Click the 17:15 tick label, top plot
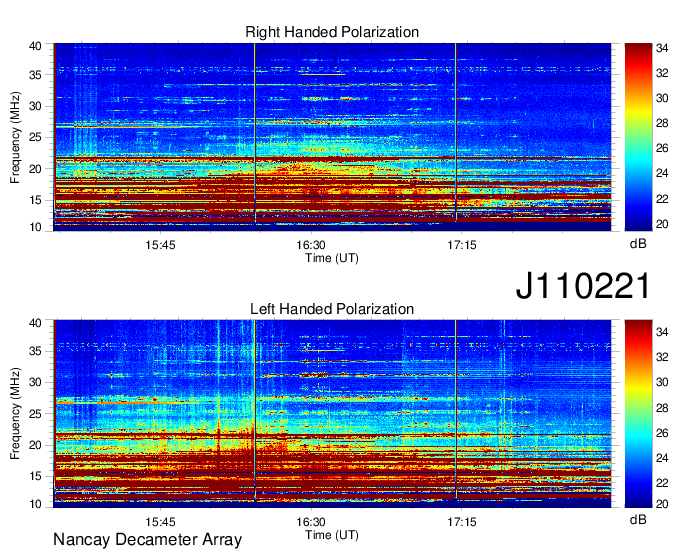The image size is (680, 552). (x=462, y=245)
